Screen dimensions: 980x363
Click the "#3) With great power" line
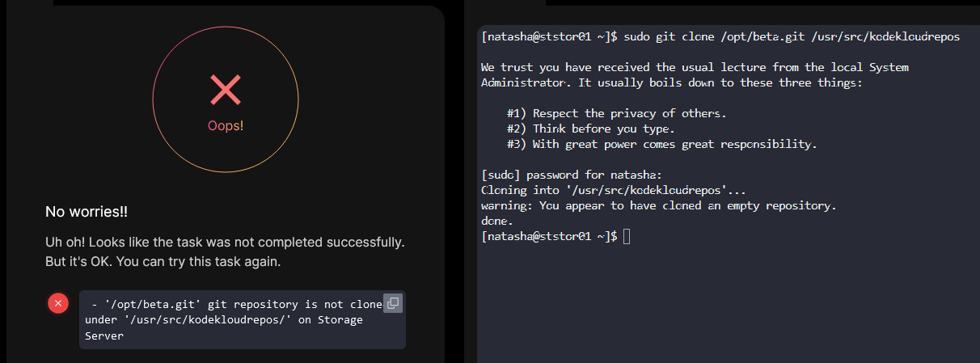coord(661,144)
